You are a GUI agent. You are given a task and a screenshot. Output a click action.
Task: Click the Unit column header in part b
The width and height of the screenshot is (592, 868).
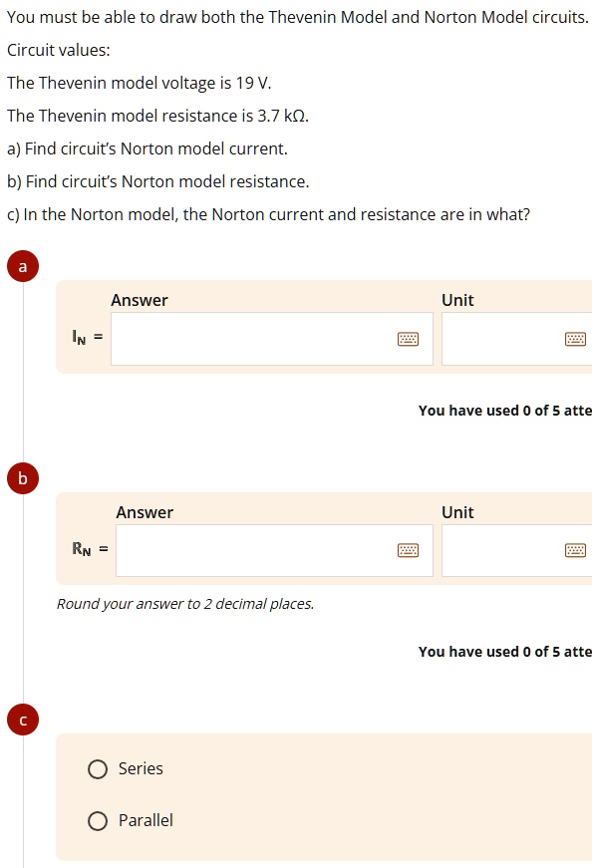pos(458,512)
